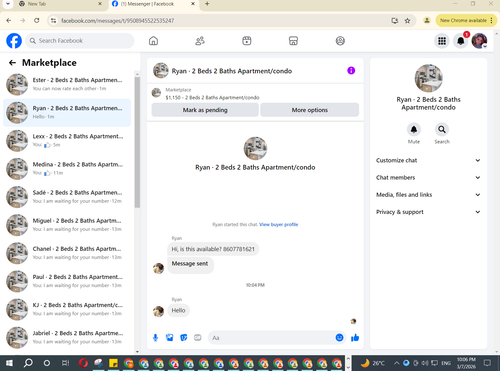500x371 pixels.
Task: Open Paul conversation in list
Action: (x=67, y=281)
